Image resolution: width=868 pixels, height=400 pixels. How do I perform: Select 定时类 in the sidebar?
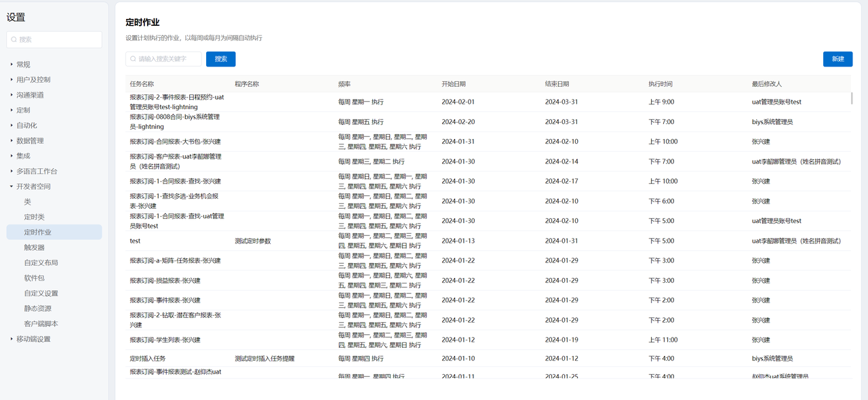pyautogui.click(x=35, y=217)
